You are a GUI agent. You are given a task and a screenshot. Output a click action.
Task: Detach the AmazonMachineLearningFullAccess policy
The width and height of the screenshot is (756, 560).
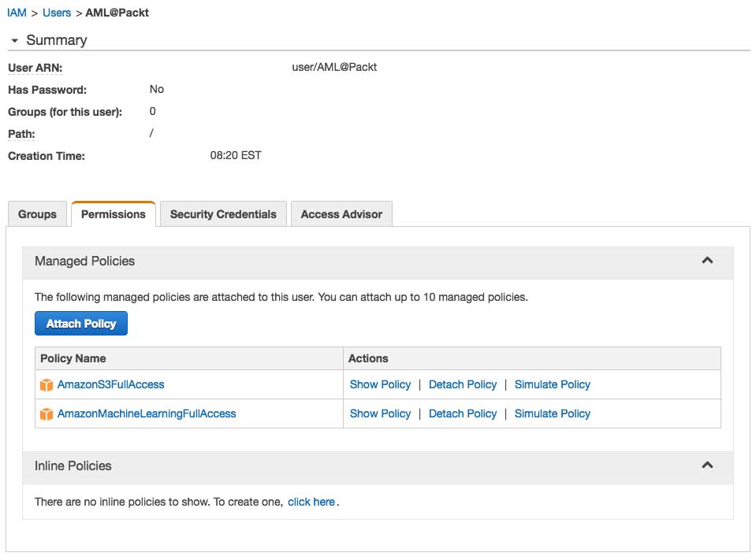[463, 414]
